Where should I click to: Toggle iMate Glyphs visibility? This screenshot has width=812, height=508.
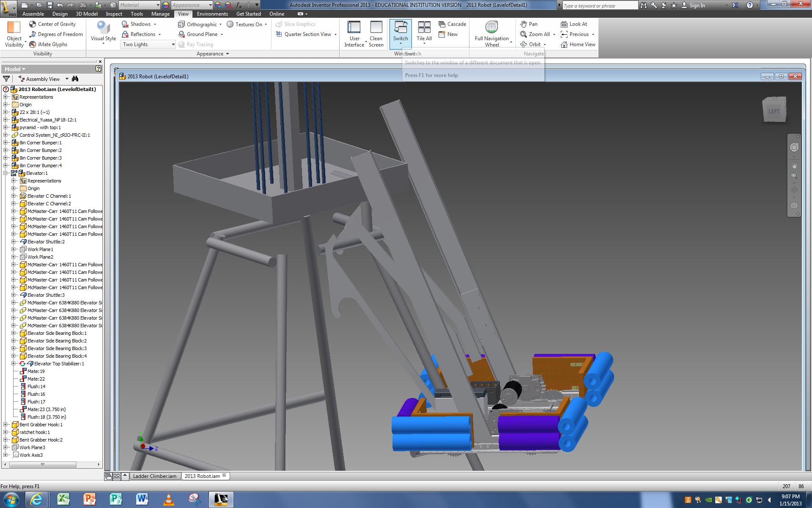[x=48, y=44]
